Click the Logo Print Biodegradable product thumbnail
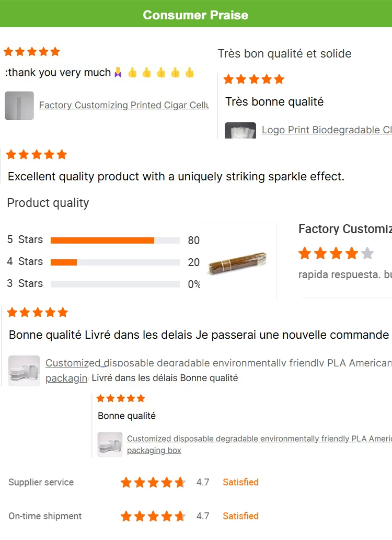 240,130
